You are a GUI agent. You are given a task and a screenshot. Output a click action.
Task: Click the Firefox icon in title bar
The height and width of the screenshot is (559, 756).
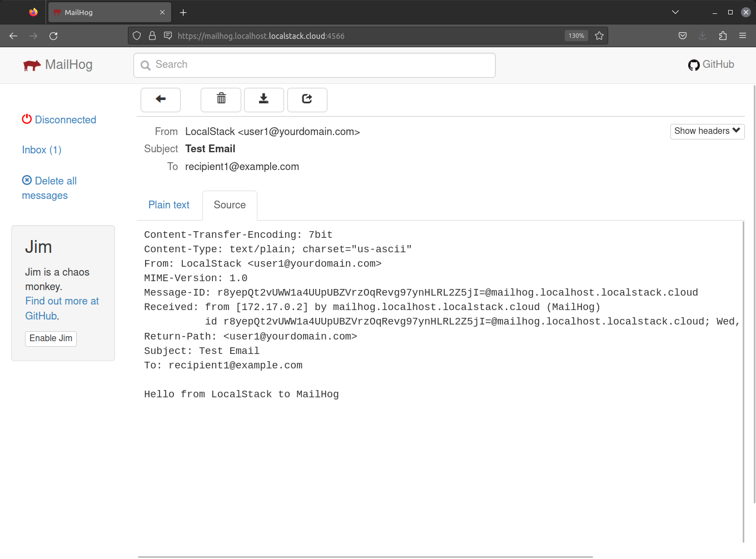click(33, 12)
